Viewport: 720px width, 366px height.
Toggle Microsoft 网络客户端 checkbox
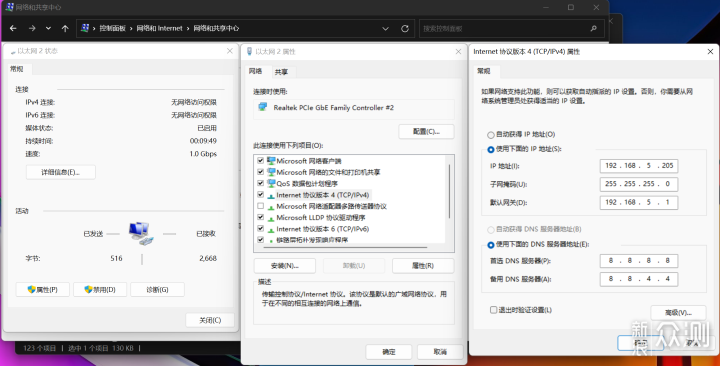click(x=260, y=161)
